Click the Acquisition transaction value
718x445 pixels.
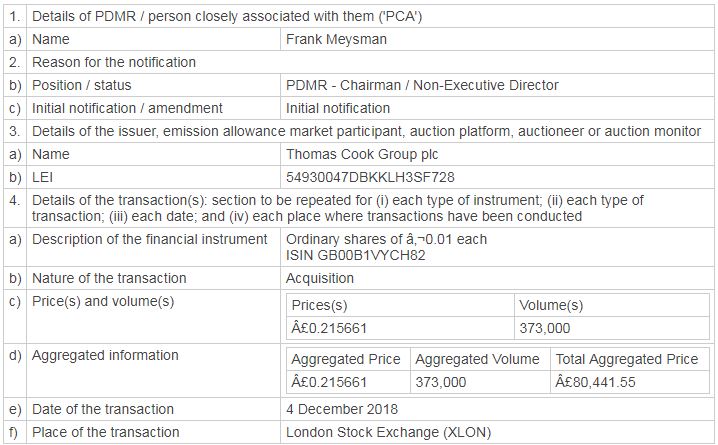(x=320, y=278)
